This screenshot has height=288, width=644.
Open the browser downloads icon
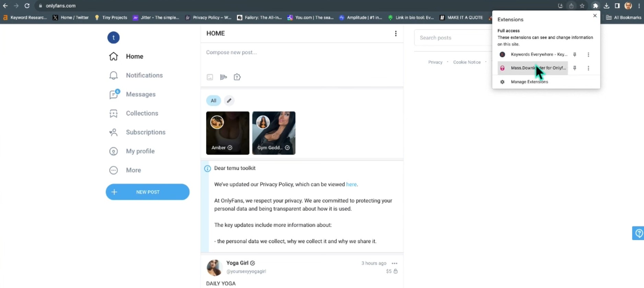click(x=607, y=6)
